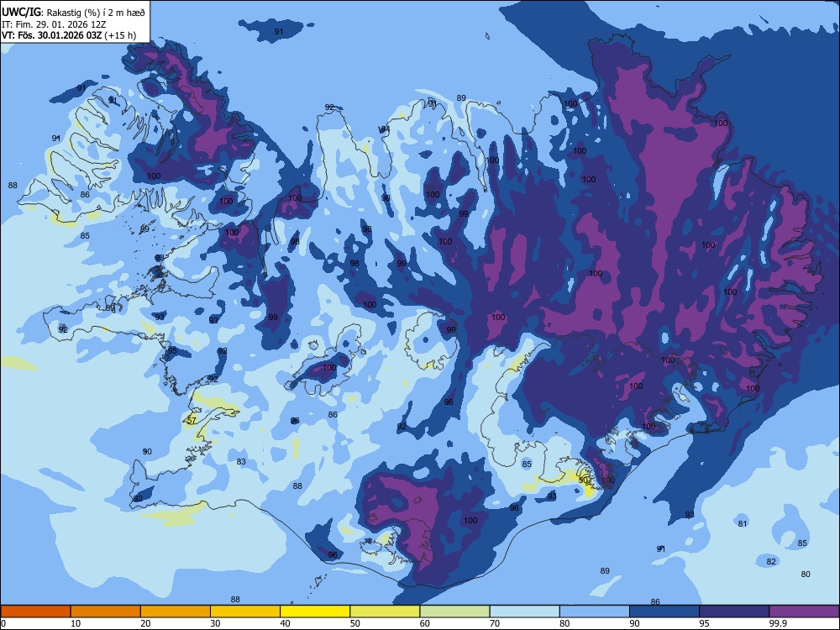Image resolution: width=840 pixels, height=630 pixels.
Task: Click the 60–70 pale green legend swatch
Action: 454,612
